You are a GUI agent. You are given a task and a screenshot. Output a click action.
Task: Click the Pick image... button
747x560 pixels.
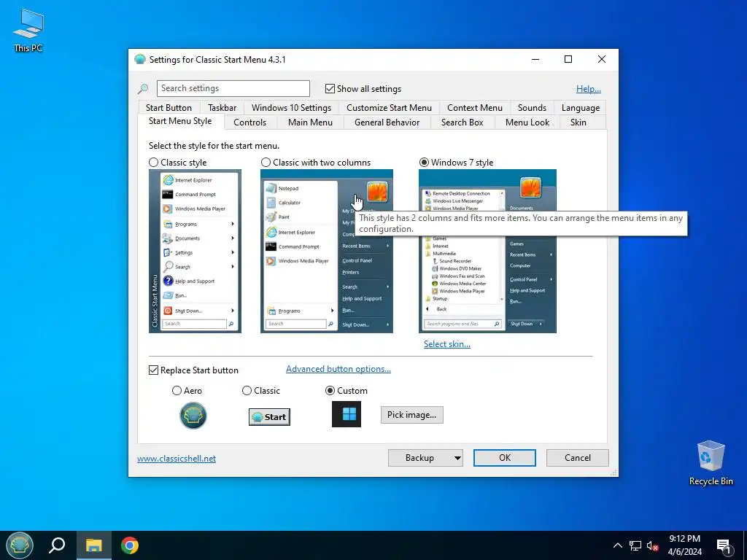(411, 415)
